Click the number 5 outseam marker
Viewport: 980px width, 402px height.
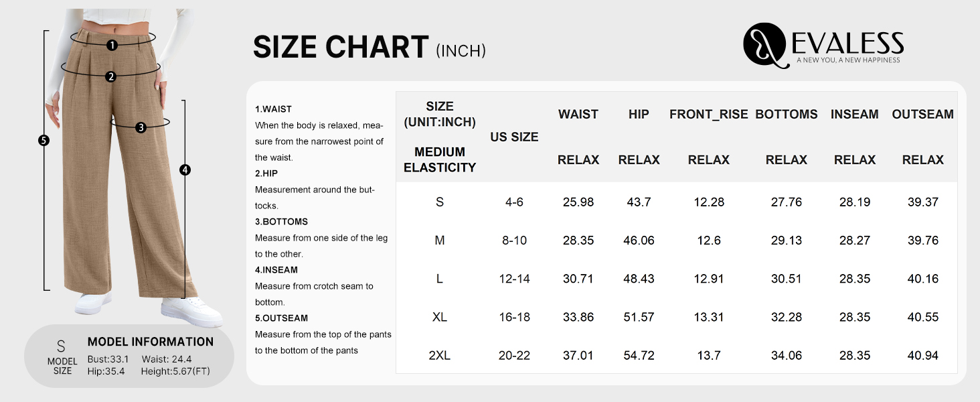point(44,140)
